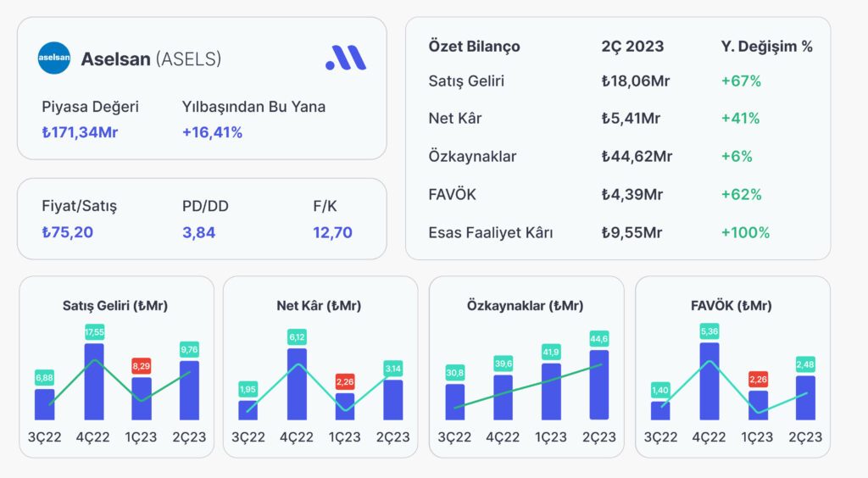Click the 44,6 label in Özkaynaklar chart
The width and height of the screenshot is (868, 478).
tap(599, 339)
